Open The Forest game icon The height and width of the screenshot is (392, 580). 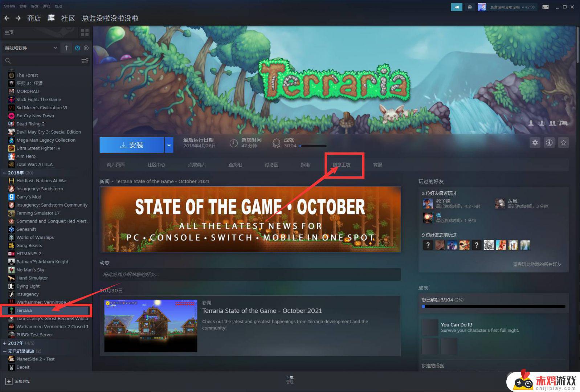[x=11, y=75]
